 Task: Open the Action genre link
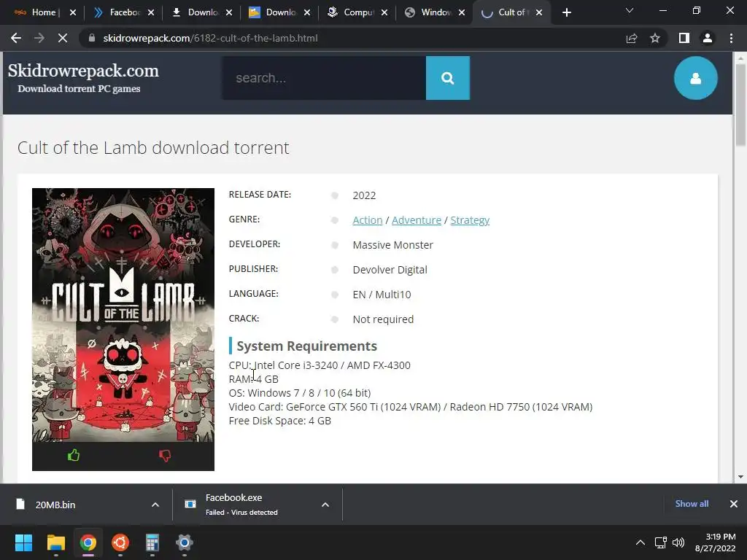(x=368, y=220)
